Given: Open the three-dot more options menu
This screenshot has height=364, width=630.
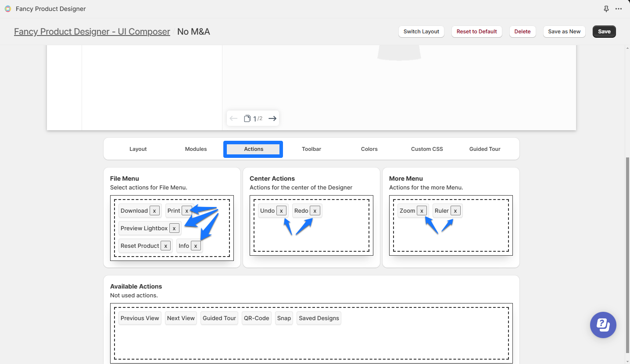Looking at the screenshot, I should pos(619,9).
